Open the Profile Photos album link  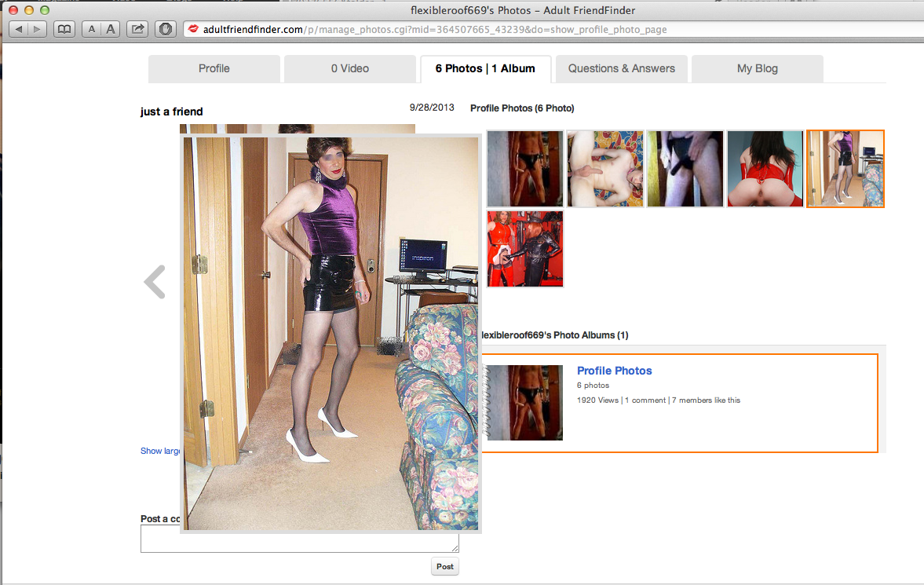coord(614,370)
